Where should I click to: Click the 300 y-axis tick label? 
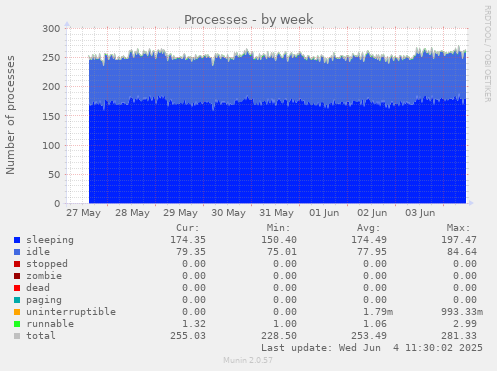(x=51, y=29)
